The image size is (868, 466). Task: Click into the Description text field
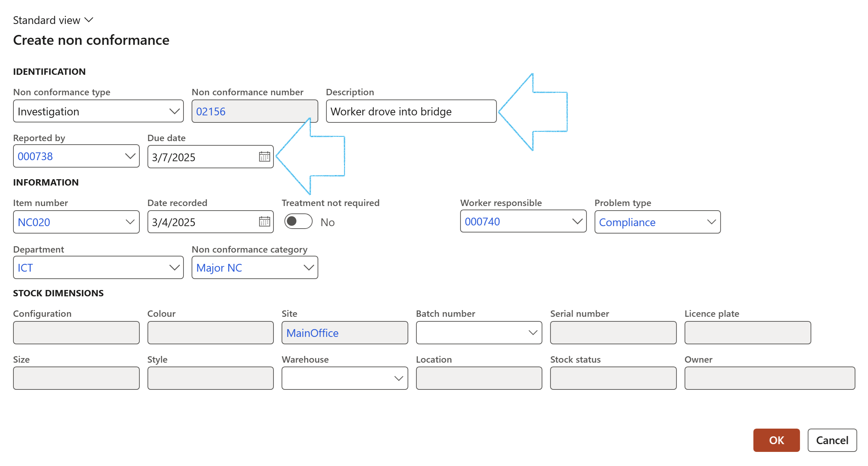pos(411,111)
